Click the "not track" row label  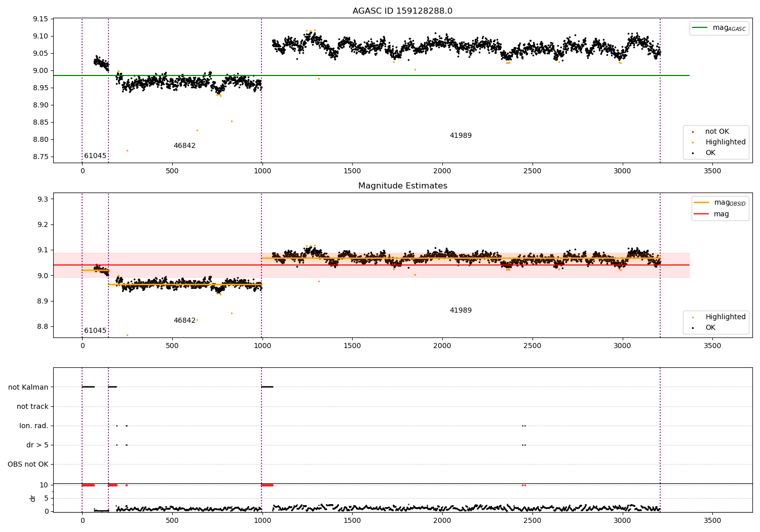point(32,407)
